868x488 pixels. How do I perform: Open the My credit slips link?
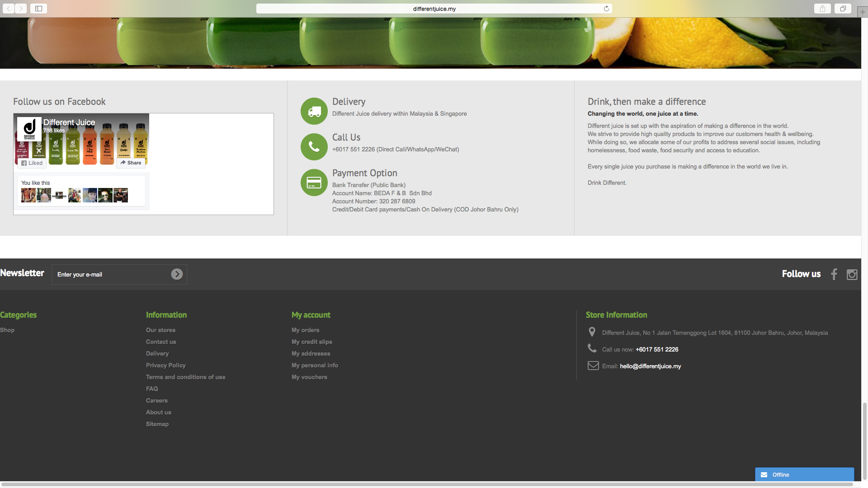tap(312, 342)
